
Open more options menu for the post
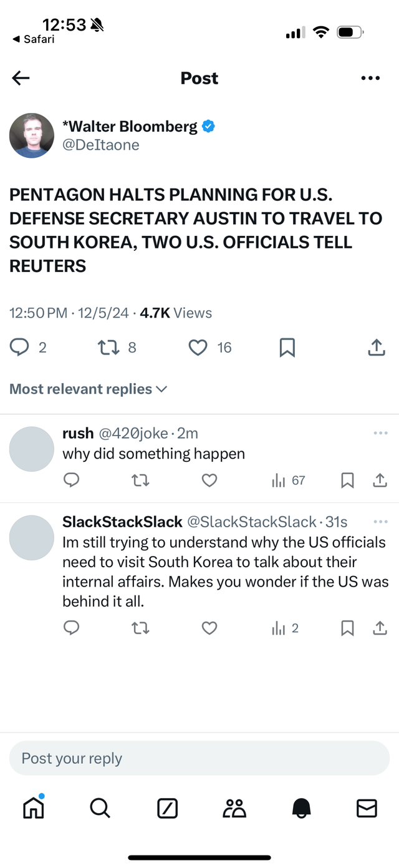pyautogui.click(x=370, y=78)
